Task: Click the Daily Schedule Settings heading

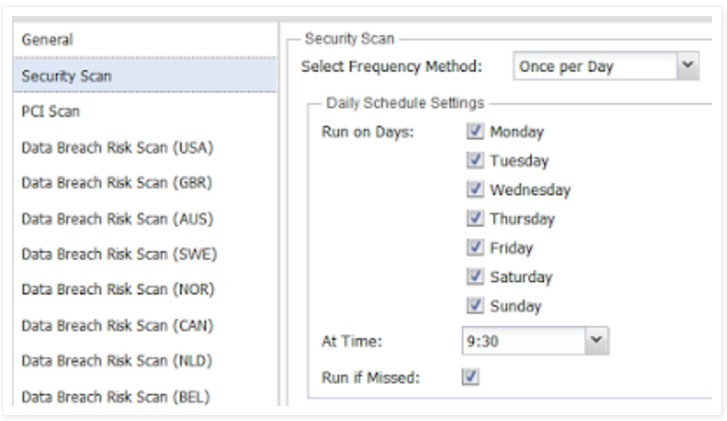Action: click(x=405, y=103)
